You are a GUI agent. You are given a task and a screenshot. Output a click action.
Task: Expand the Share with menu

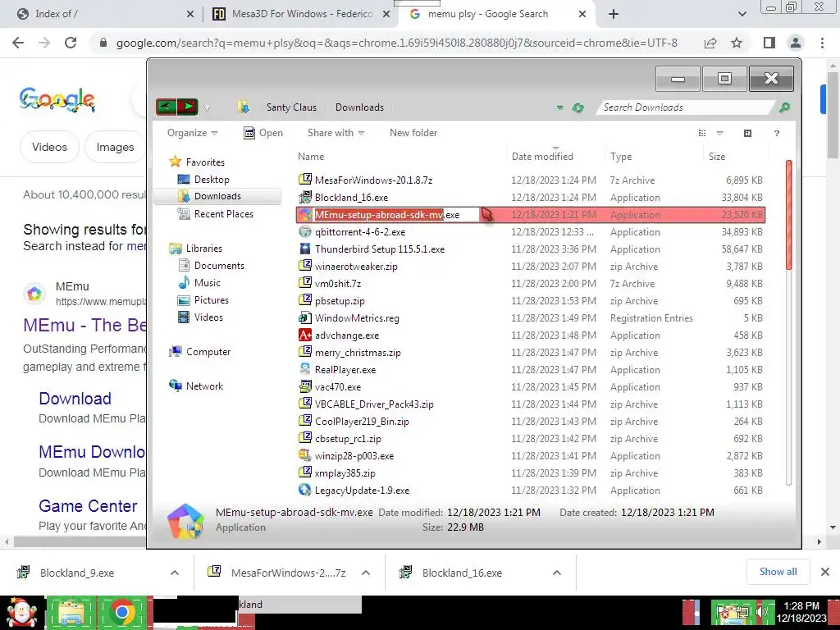pyautogui.click(x=336, y=133)
